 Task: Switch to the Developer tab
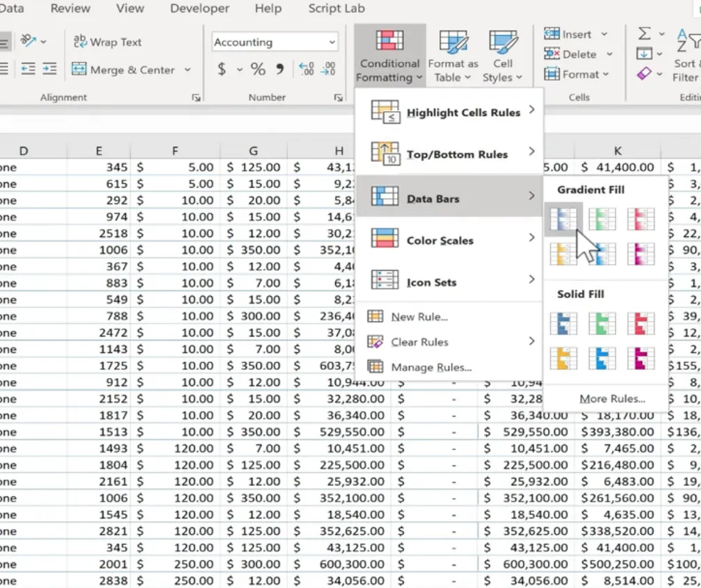coord(199,8)
